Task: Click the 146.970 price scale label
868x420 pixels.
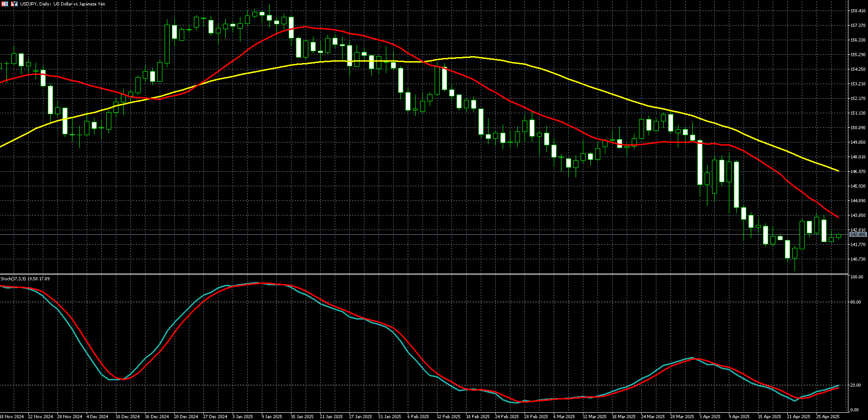Action: point(858,172)
